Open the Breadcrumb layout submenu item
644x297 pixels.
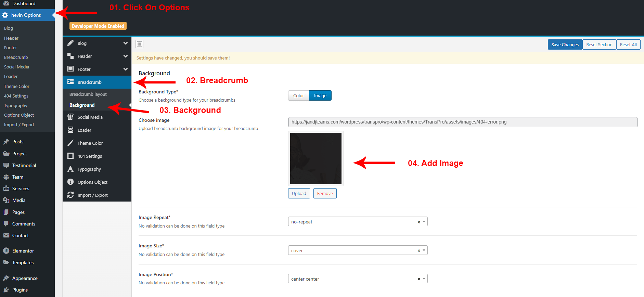pyautogui.click(x=88, y=94)
